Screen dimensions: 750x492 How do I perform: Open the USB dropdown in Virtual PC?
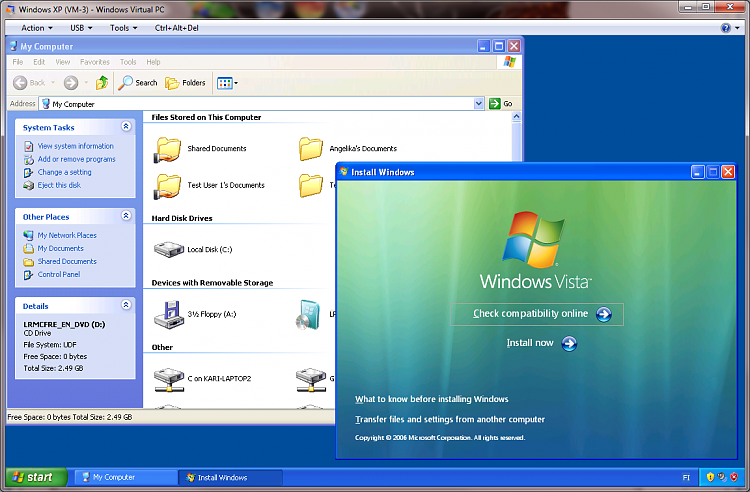(81, 28)
